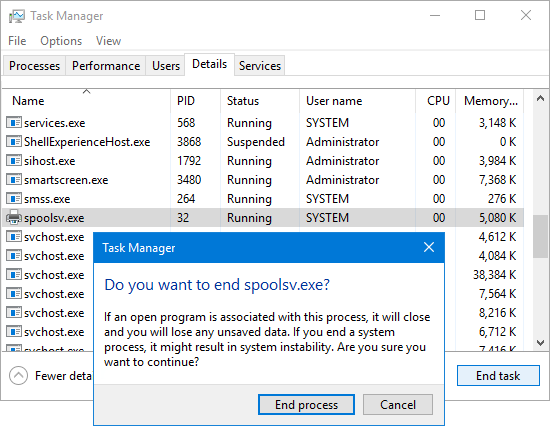Image resolution: width=550 pixels, height=428 pixels.
Task: Collapse view using Fewer details arrow icon
Action: (x=18, y=375)
